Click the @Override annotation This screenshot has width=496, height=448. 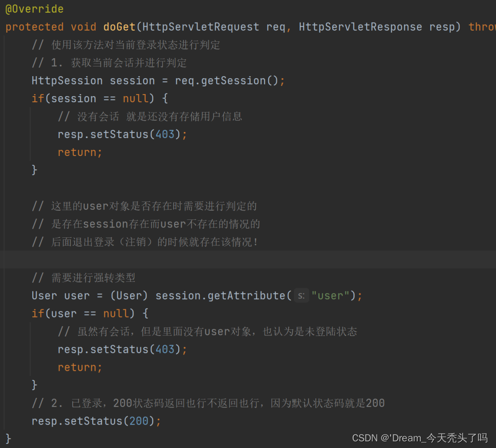click(34, 9)
